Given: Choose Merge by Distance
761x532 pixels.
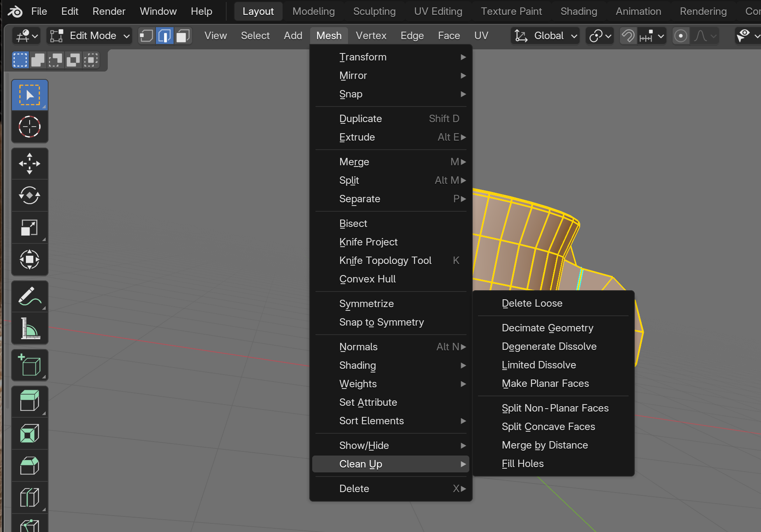Looking at the screenshot, I should (x=553, y=445).
